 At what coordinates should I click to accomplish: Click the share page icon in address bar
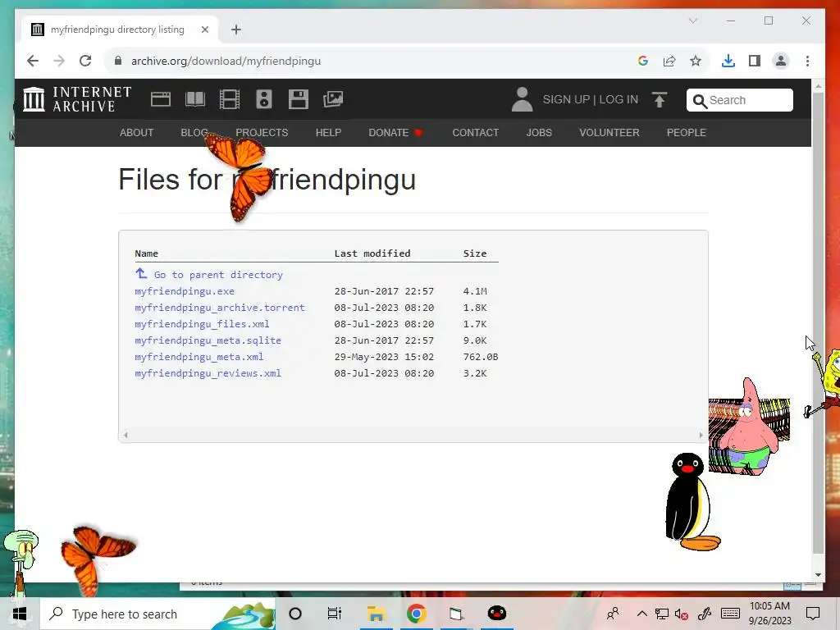click(x=669, y=61)
